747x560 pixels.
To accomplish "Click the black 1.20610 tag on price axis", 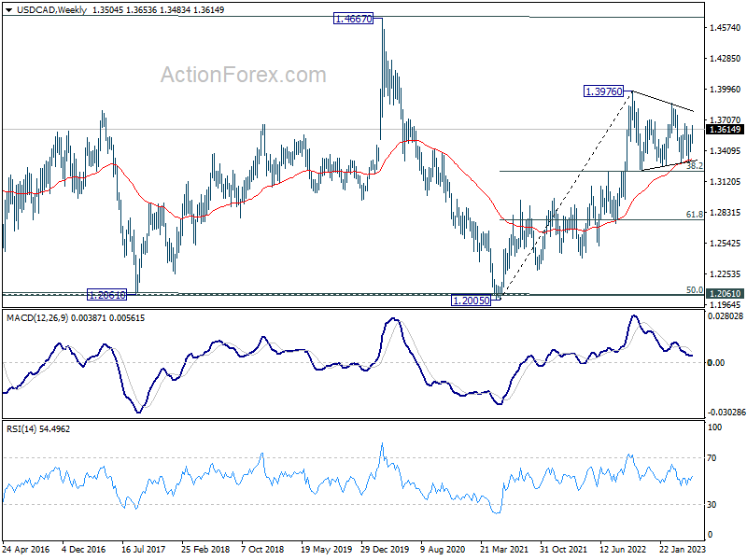I will point(726,294).
